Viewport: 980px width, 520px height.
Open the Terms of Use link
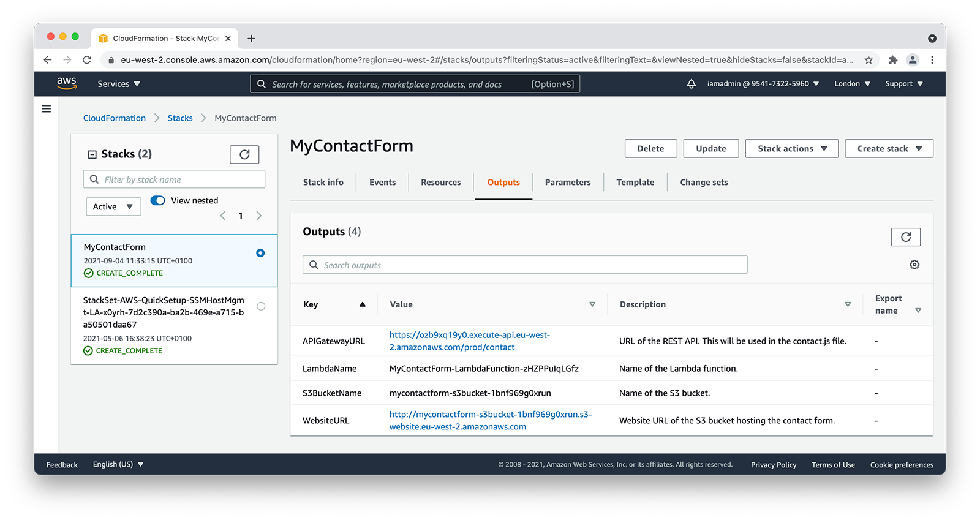click(x=833, y=465)
